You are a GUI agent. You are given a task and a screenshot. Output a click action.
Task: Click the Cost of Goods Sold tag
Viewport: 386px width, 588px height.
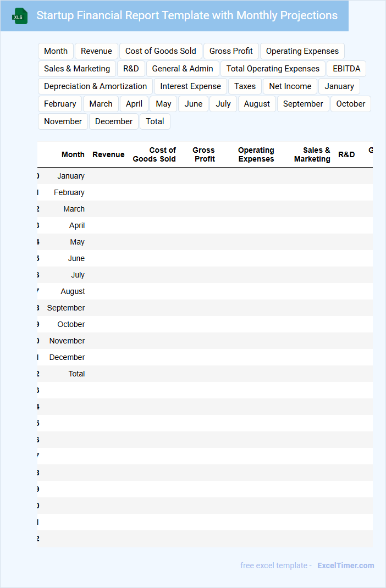(x=161, y=51)
